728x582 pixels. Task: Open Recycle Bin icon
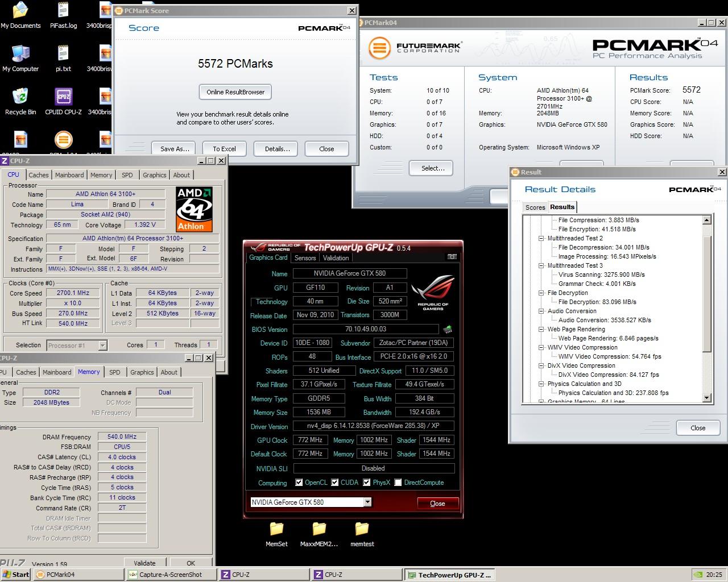pyautogui.click(x=20, y=102)
